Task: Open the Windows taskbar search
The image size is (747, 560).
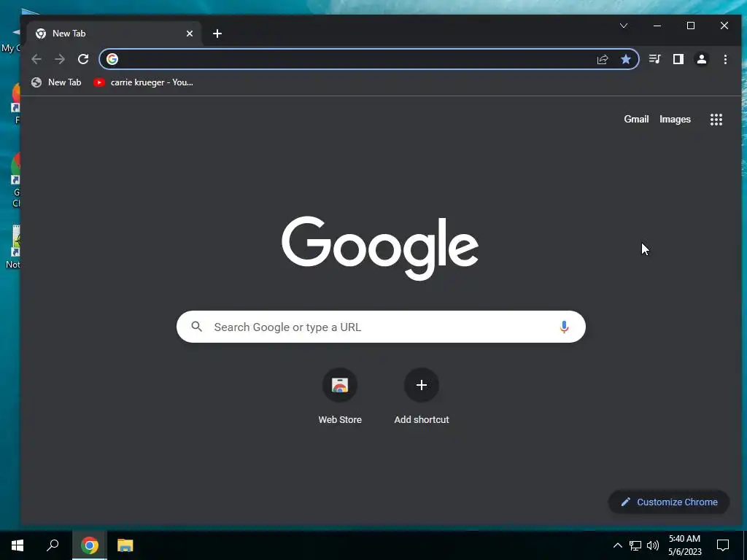Action: point(53,545)
